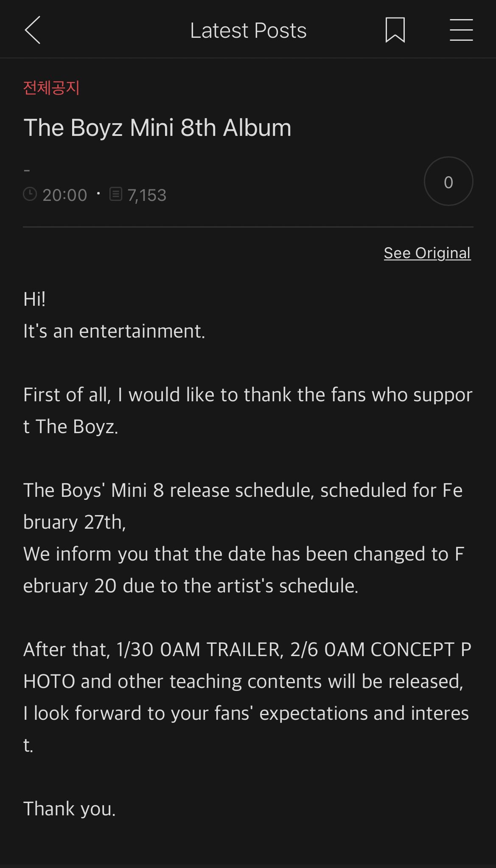The image size is (496, 868).
Task: Bookmark this post
Action: (x=395, y=30)
